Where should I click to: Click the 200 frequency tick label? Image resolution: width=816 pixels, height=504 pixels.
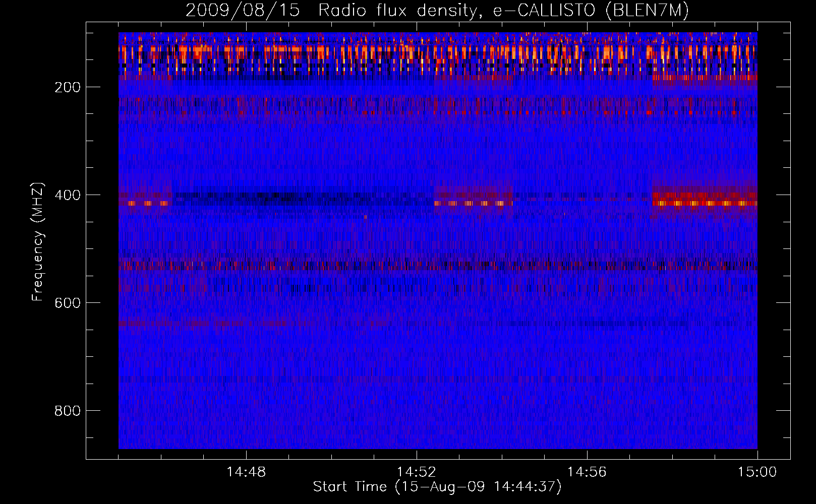click(x=68, y=87)
